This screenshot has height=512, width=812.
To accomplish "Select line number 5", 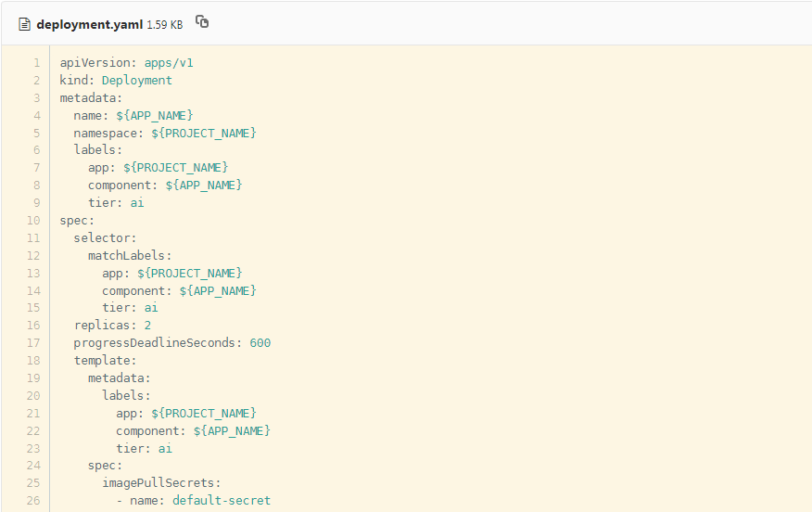I will (x=37, y=134).
